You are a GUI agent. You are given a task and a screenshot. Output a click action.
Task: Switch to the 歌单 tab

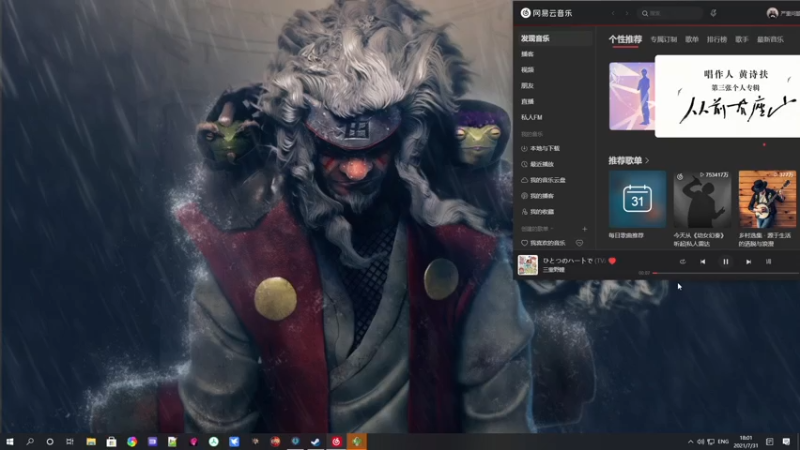(692, 39)
